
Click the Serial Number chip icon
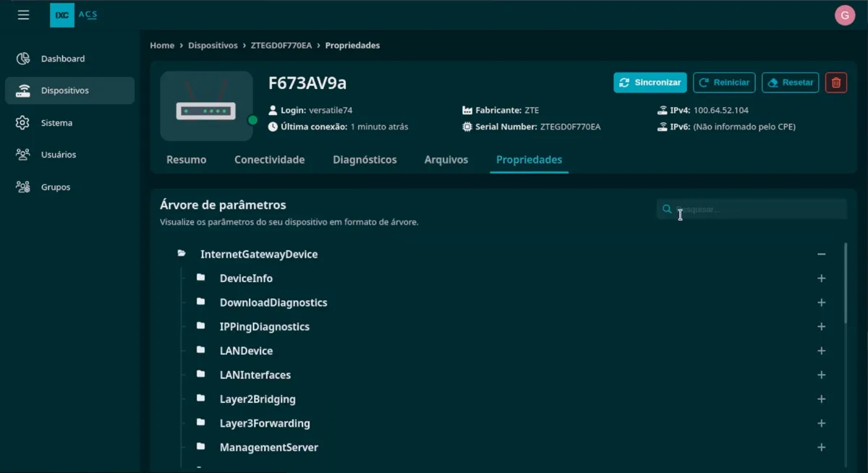click(x=467, y=127)
